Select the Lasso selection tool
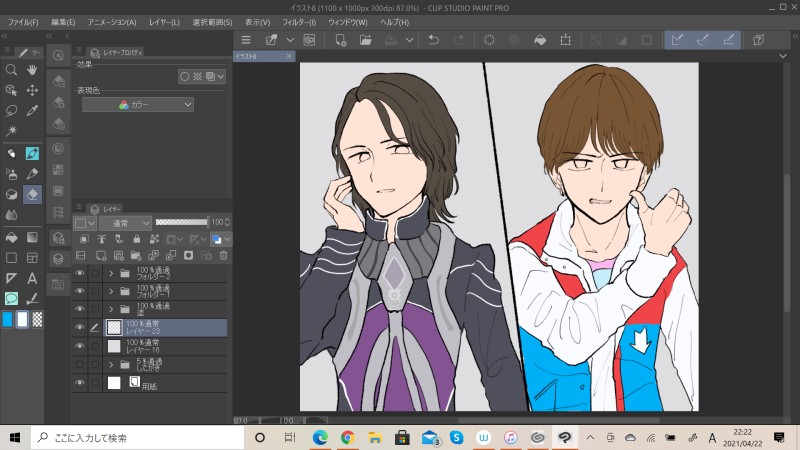The height and width of the screenshot is (450, 800). pos(11,110)
